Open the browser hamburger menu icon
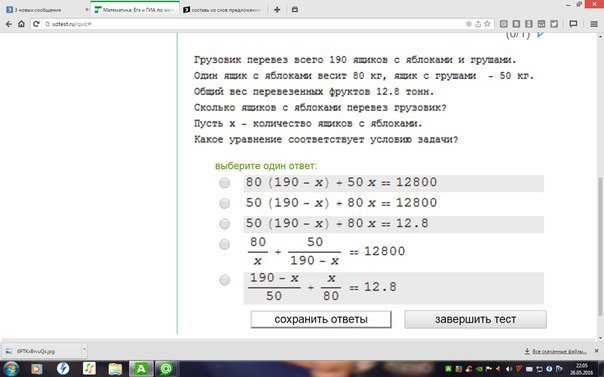 [x=594, y=24]
